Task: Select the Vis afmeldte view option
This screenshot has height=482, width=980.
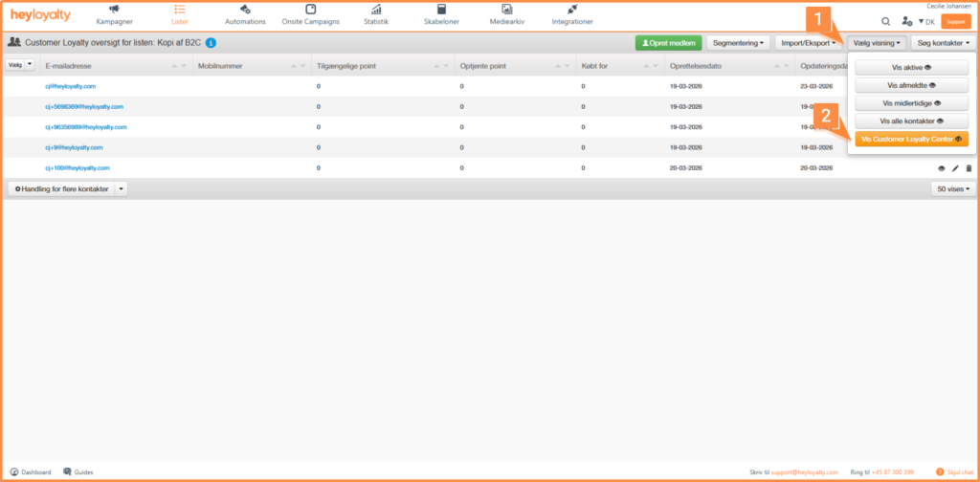Action: pos(912,85)
